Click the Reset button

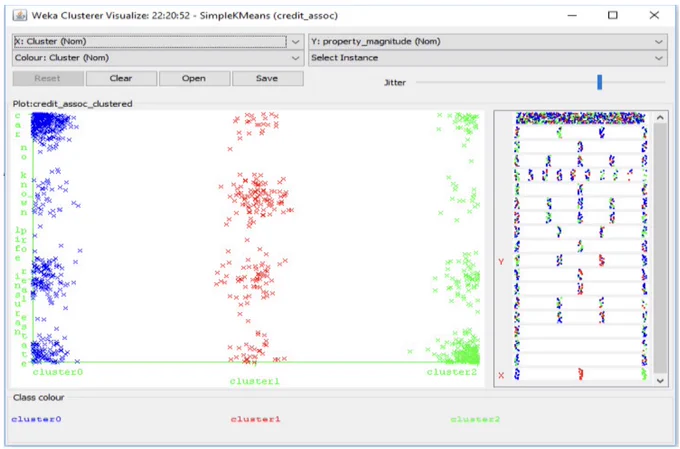(48, 79)
